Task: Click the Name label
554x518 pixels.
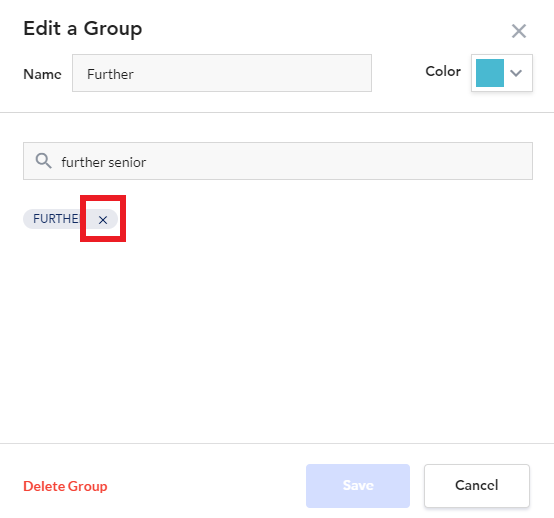Action: 42,74
